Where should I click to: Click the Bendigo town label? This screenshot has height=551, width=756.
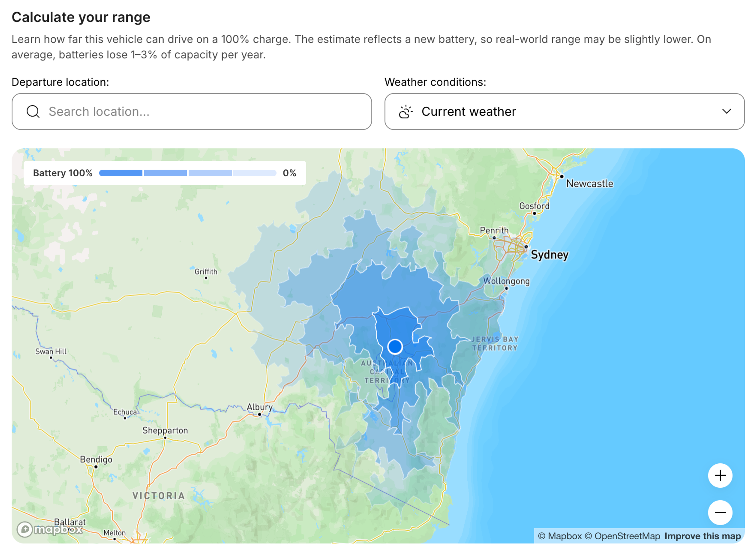[x=96, y=460]
